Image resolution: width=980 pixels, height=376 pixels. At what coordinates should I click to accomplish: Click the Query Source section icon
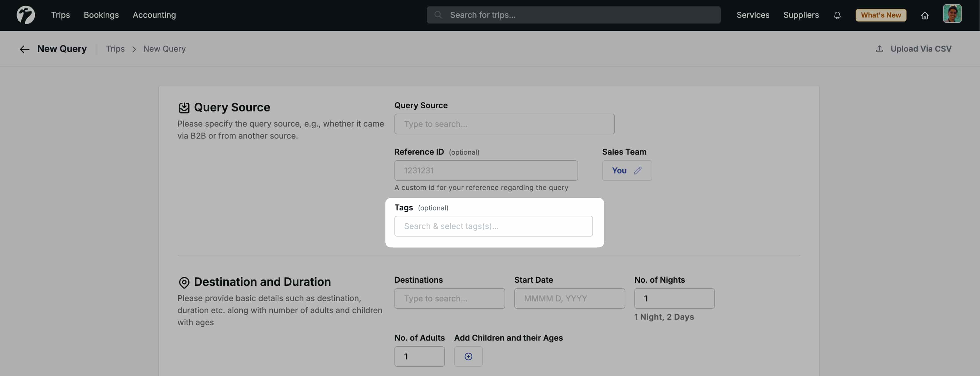(184, 107)
